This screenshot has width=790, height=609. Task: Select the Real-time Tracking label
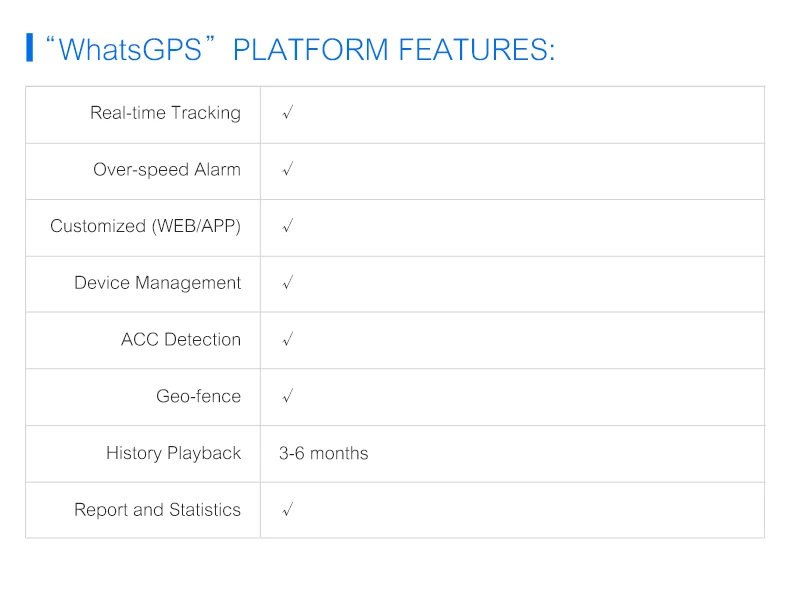(165, 113)
